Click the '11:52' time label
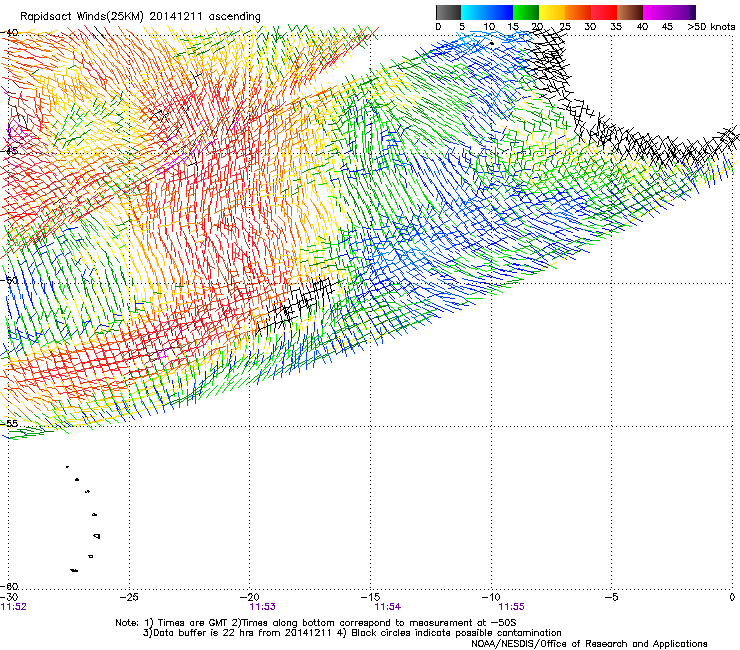The height and width of the screenshot is (650, 740). coord(14,607)
